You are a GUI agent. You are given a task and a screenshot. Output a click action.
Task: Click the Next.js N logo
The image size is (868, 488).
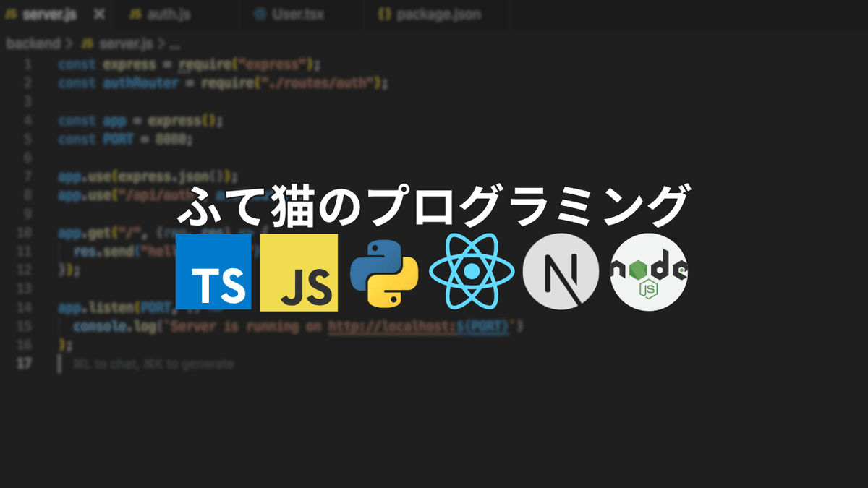click(x=561, y=272)
